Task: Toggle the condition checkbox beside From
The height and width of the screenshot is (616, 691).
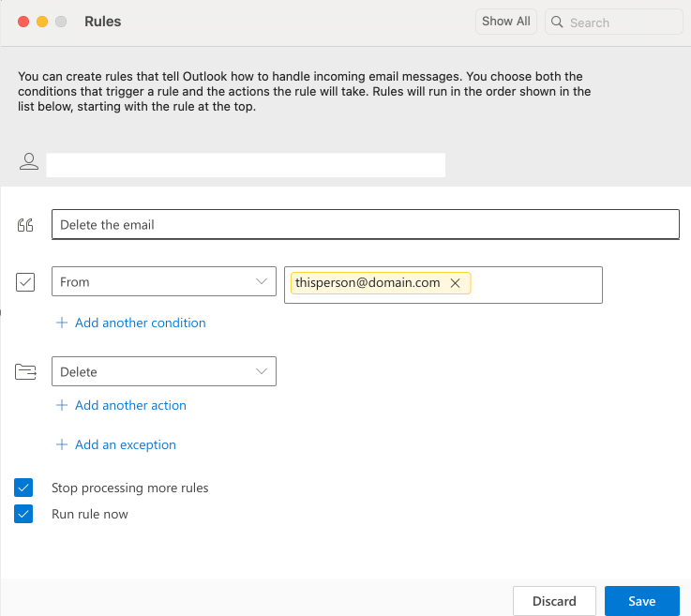Action: pos(26,281)
